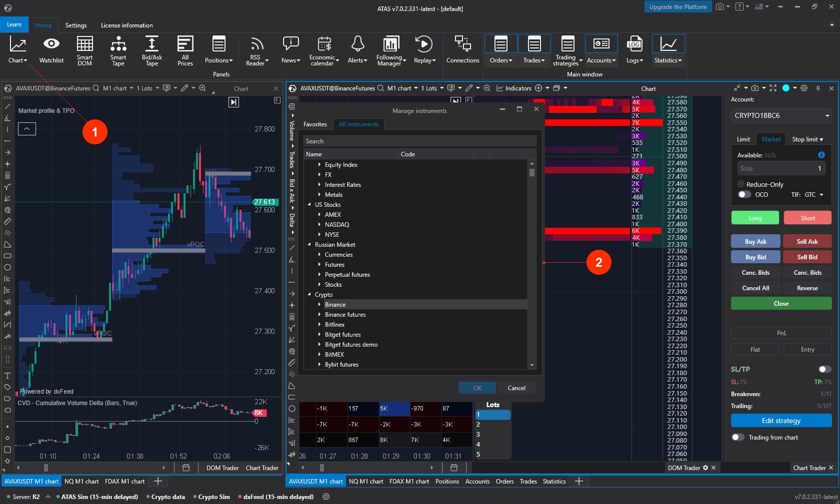Viewport: 840px width, 504px height.
Task: Expand the Binance futures tree node
Action: [319, 315]
